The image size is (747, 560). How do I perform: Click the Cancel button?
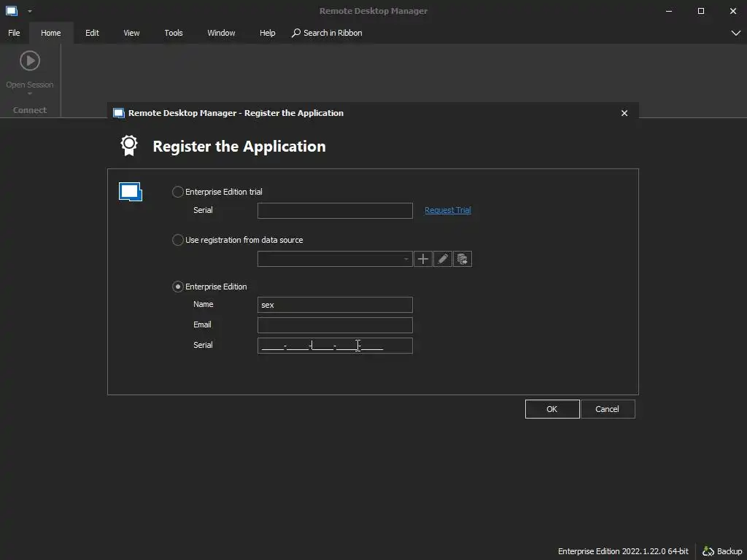[608, 409]
